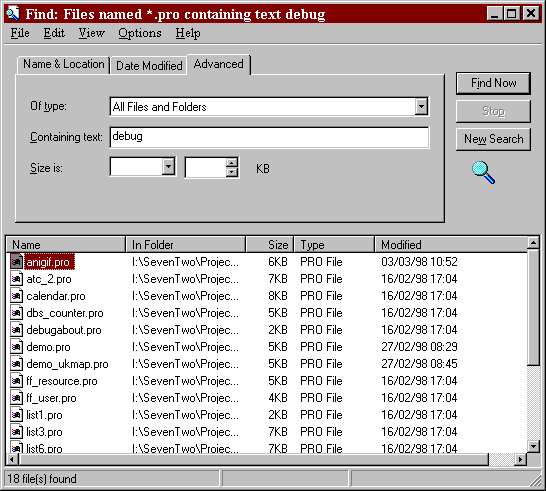Select the calendar.pro file name
Screen dimensions: 546x491
click(56, 296)
